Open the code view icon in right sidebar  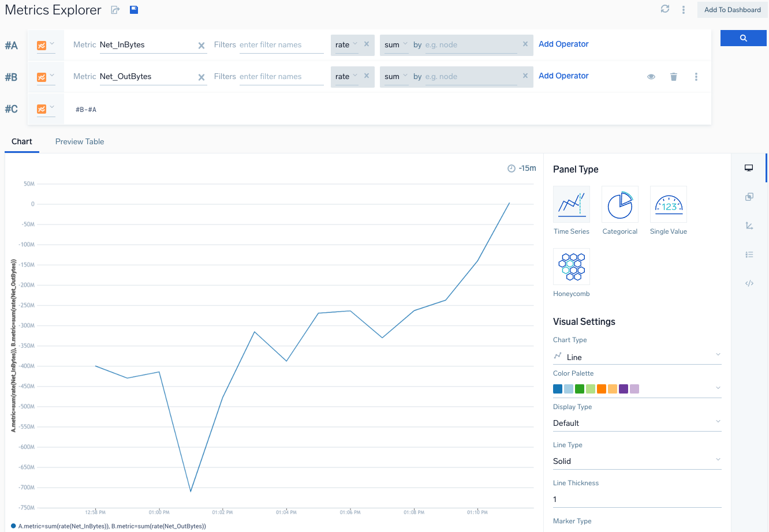(749, 283)
